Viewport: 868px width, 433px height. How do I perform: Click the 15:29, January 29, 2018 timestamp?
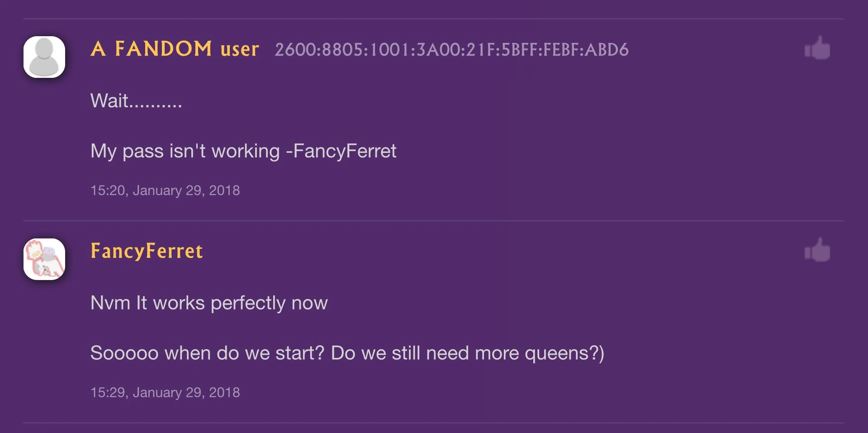click(165, 393)
